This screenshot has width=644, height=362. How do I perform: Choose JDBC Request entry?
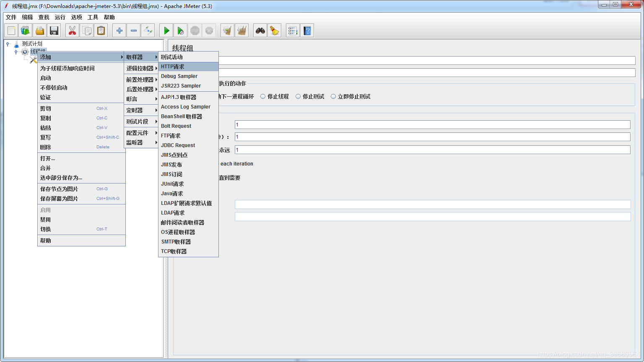pyautogui.click(x=188, y=145)
